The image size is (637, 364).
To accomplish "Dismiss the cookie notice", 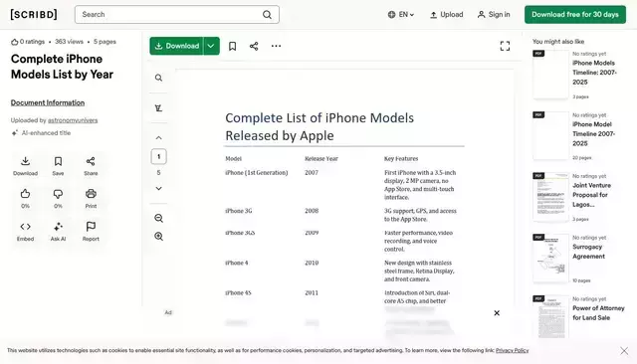I will click(x=624, y=351).
